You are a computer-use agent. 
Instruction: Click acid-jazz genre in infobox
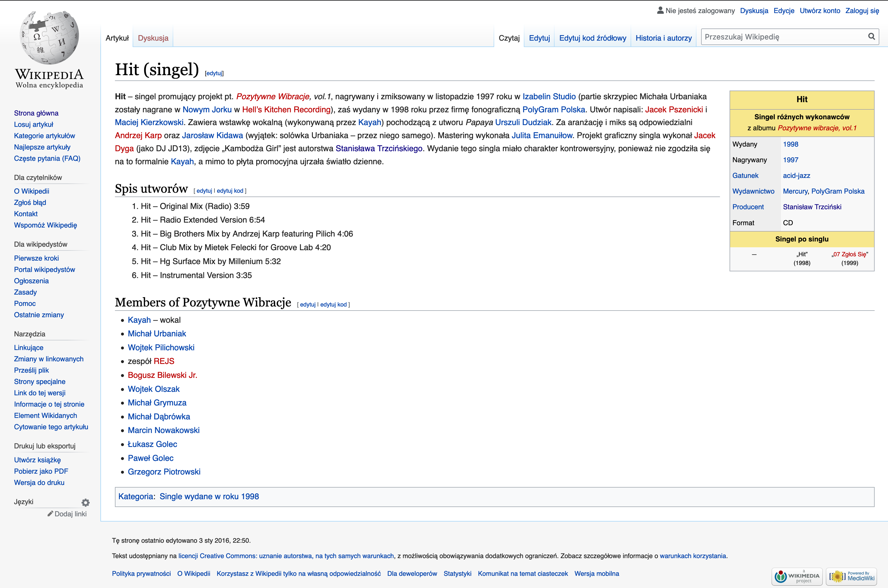click(x=796, y=176)
